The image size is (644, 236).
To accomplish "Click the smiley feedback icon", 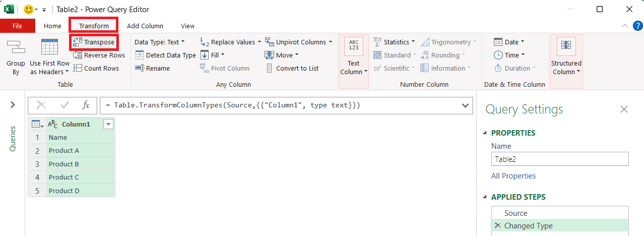I will (29, 9).
